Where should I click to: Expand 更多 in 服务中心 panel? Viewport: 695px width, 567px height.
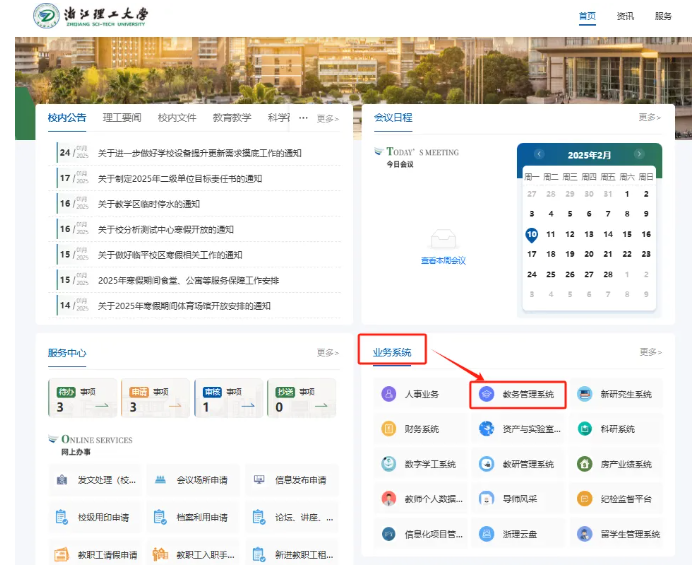(x=327, y=352)
